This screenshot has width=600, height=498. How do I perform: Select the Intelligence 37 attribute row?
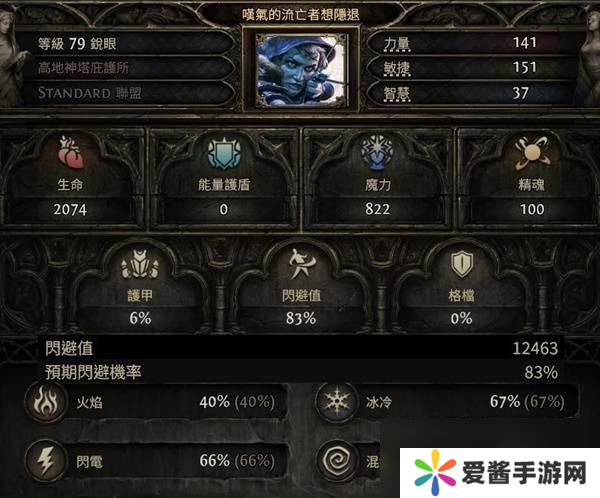point(473,93)
